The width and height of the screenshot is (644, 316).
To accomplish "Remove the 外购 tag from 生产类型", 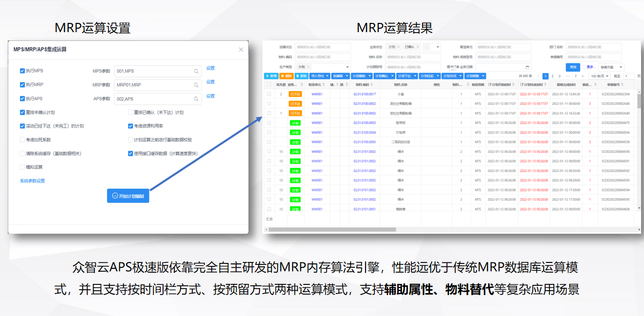I will pos(308,67).
